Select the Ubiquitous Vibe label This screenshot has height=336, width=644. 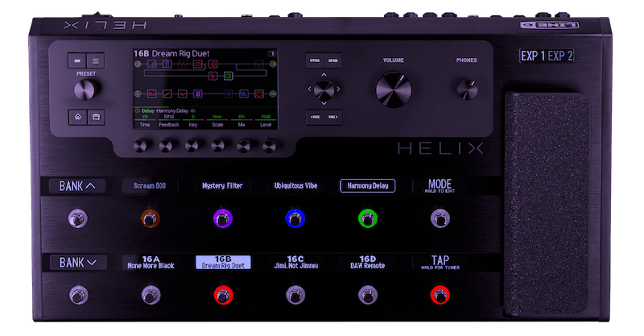click(295, 186)
